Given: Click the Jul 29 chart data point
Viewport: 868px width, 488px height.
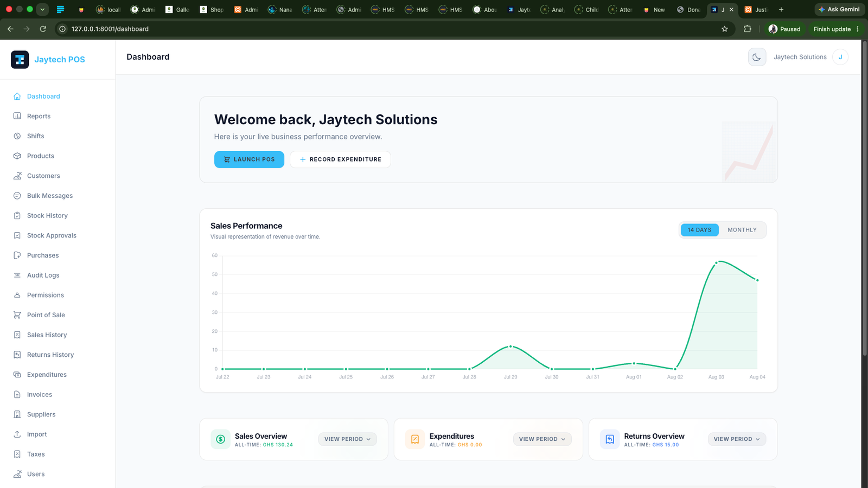Looking at the screenshot, I should (510, 346).
